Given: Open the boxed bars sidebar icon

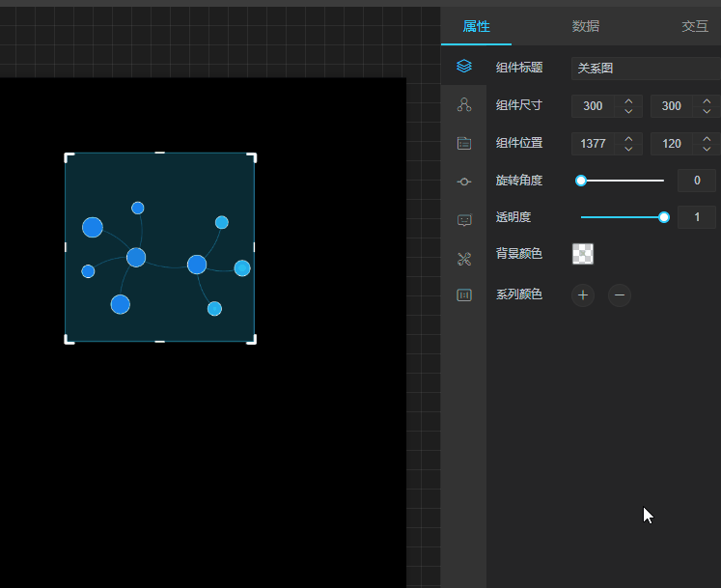Looking at the screenshot, I should [464, 294].
